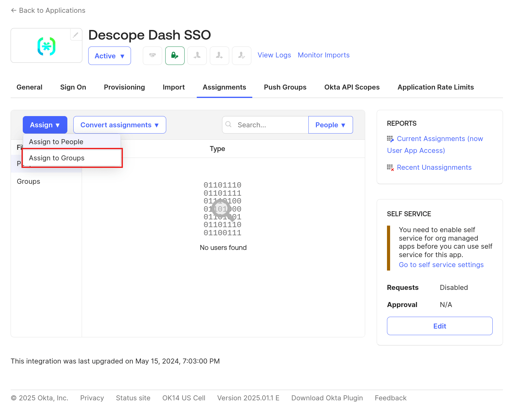The image size is (522, 420).
Task: Click the magnifier icon in the search box
Action: (x=229, y=125)
